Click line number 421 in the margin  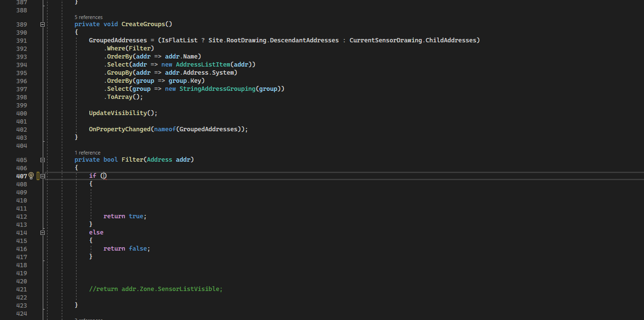pyautogui.click(x=22, y=289)
